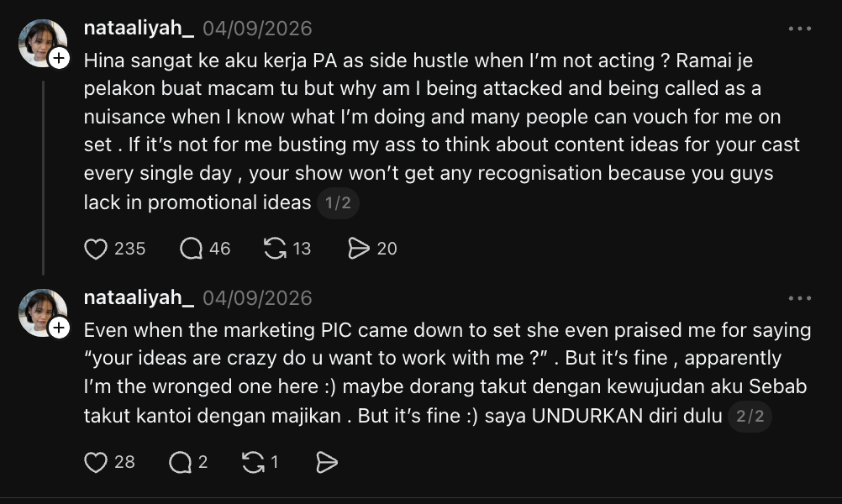Image resolution: width=842 pixels, height=504 pixels.
Task: Open the second post's 04/09/2026 timestamp
Action: point(257,298)
